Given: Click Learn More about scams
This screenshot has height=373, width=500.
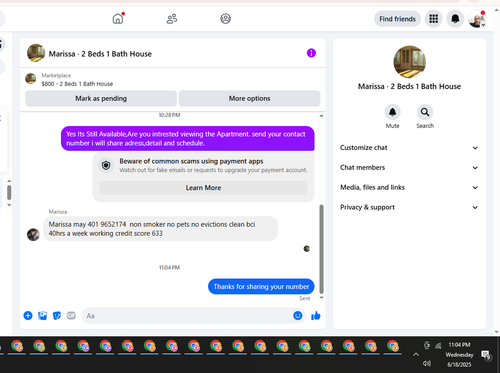Looking at the screenshot, I should coord(203,188).
